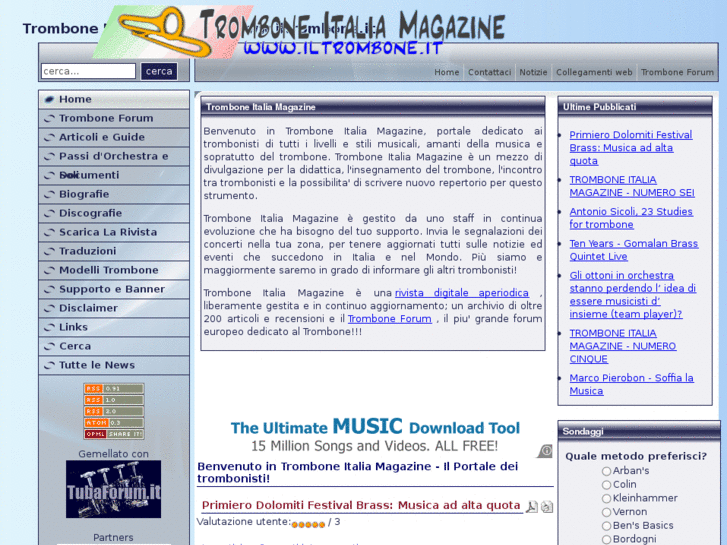Select the Colin poll option

[x=606, y=485]
